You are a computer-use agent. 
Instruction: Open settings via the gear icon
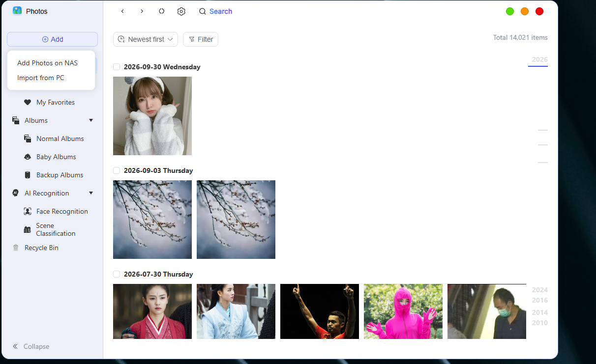(181, 11)
